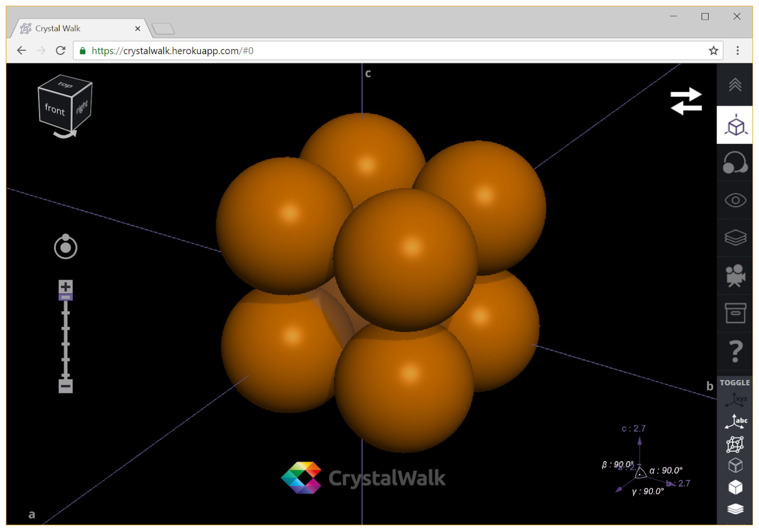Click the swap arrows icon
This screenshot has height=532, width=759.
(686, 101)
